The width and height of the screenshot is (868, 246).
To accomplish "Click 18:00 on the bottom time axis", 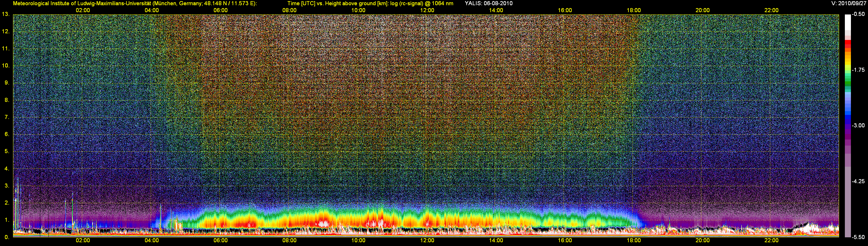I will 634,240.
